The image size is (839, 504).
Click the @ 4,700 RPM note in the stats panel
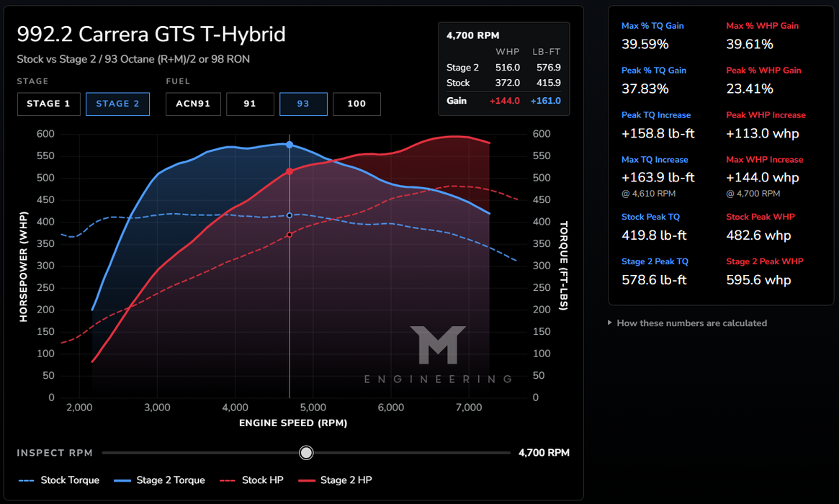pos(753,194)
